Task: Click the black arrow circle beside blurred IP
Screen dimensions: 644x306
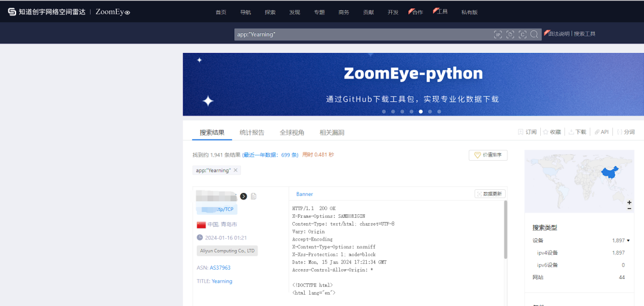Action: (x=243, y=196)
